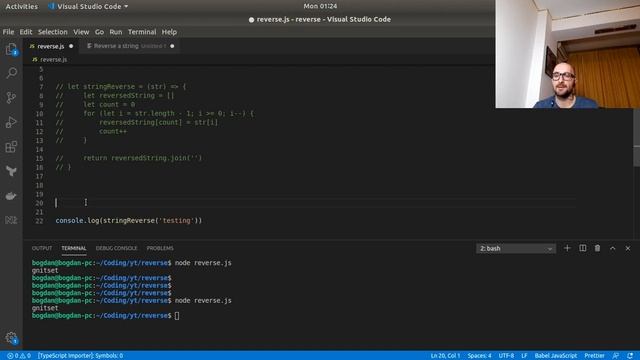Viewport: 640px width, 360px height.
Task: Click the feedback icon in status bar
Action: coord(616,356)
